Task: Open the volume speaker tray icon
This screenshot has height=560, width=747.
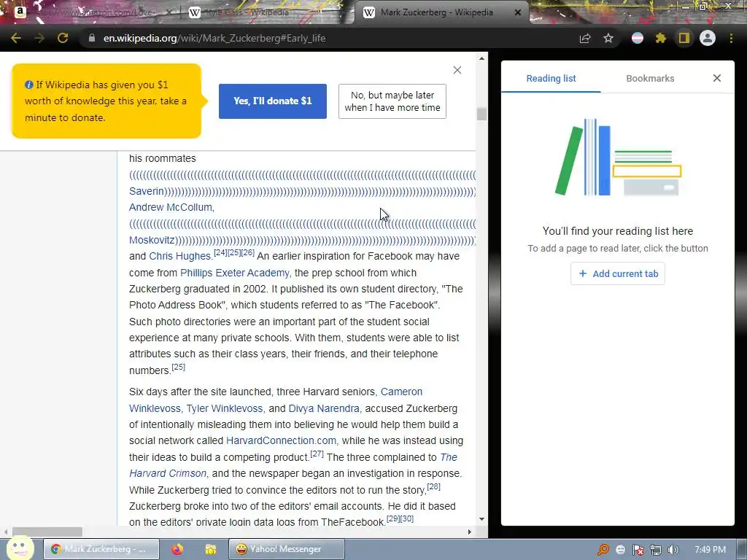Action: pos(673,550)
